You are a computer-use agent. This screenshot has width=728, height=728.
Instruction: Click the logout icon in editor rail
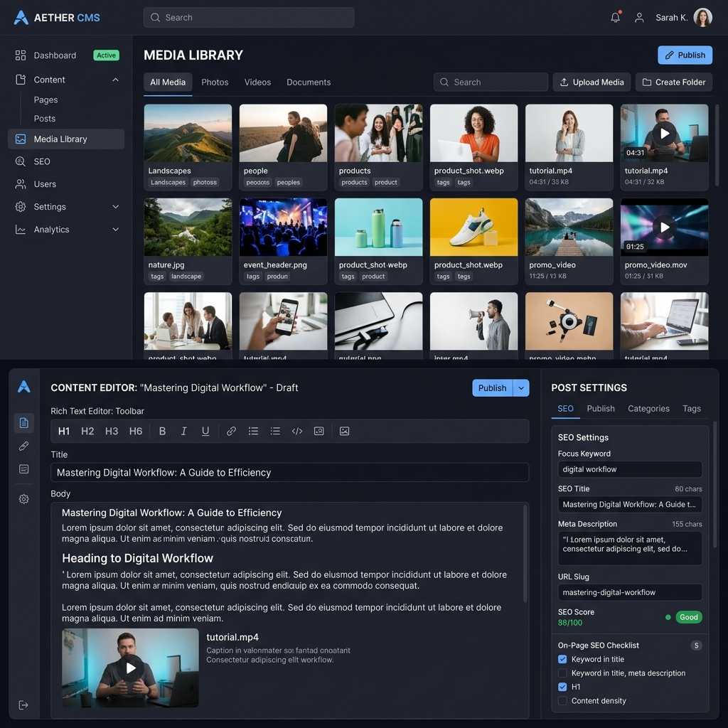click(x=23, y=705)
